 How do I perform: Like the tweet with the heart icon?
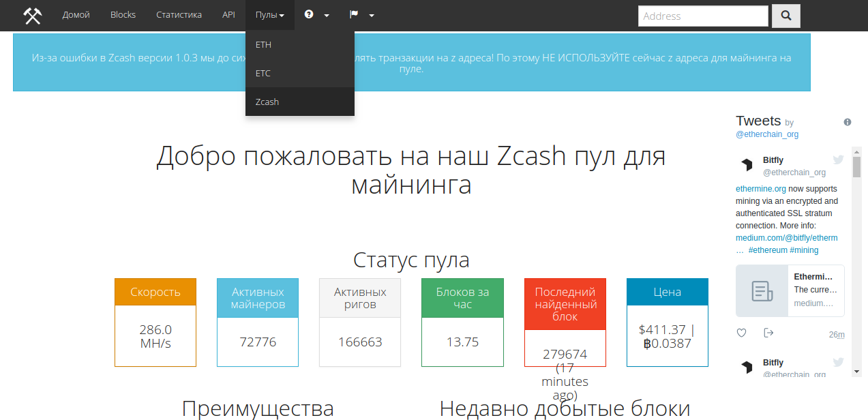point(742,333)
